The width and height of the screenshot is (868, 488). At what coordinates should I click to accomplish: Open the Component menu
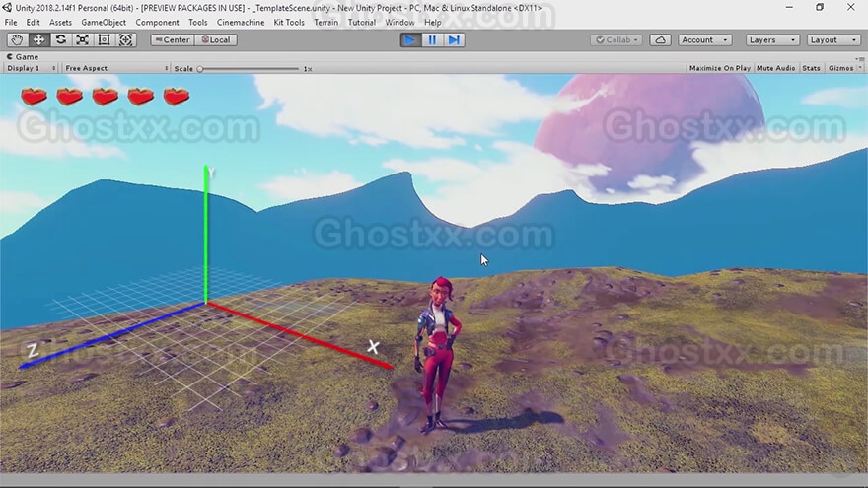157,22
